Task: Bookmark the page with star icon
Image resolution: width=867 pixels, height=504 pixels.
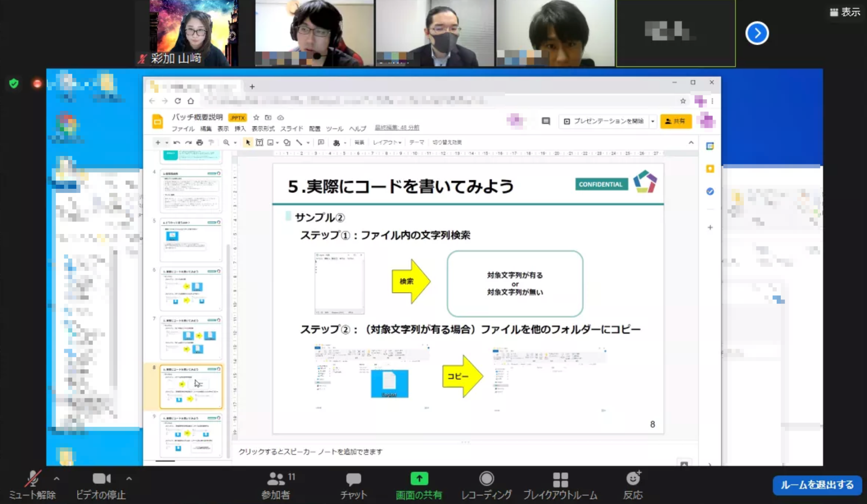Action: (x=683, y=101)
